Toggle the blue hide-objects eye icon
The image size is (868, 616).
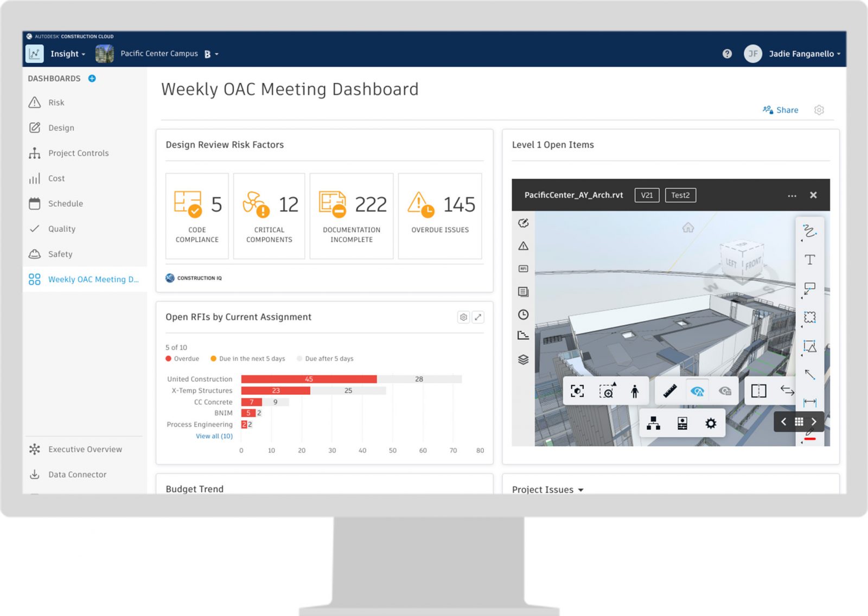(698, 391)
